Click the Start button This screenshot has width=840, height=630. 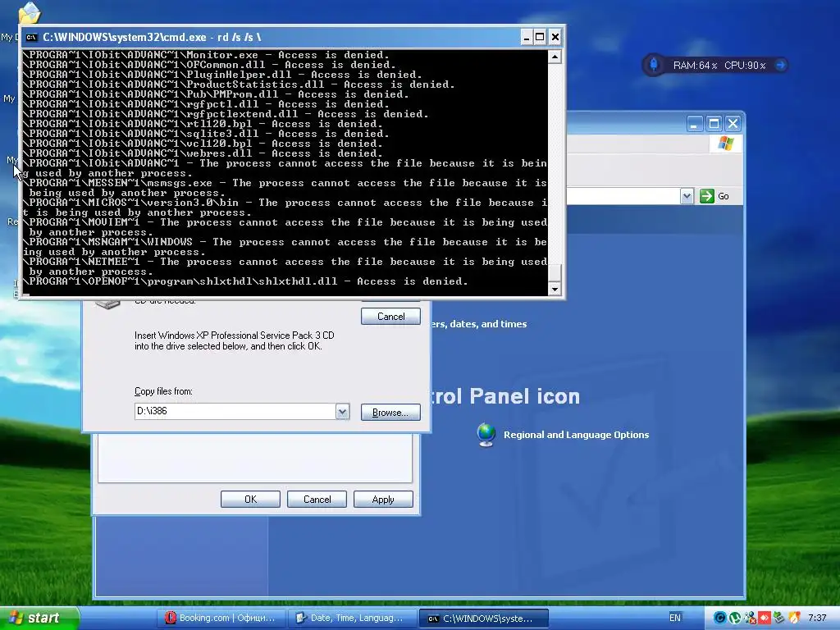pos(39,618)
